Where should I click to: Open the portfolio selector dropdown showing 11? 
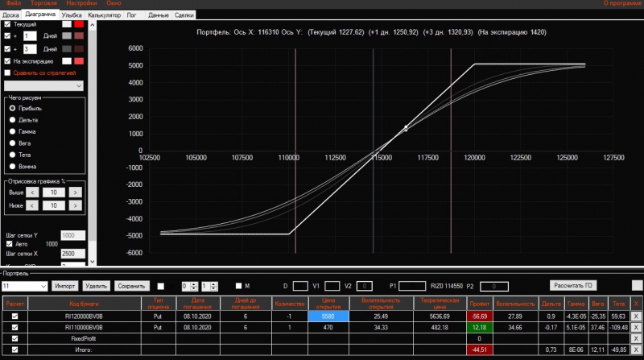click(25, 286)
